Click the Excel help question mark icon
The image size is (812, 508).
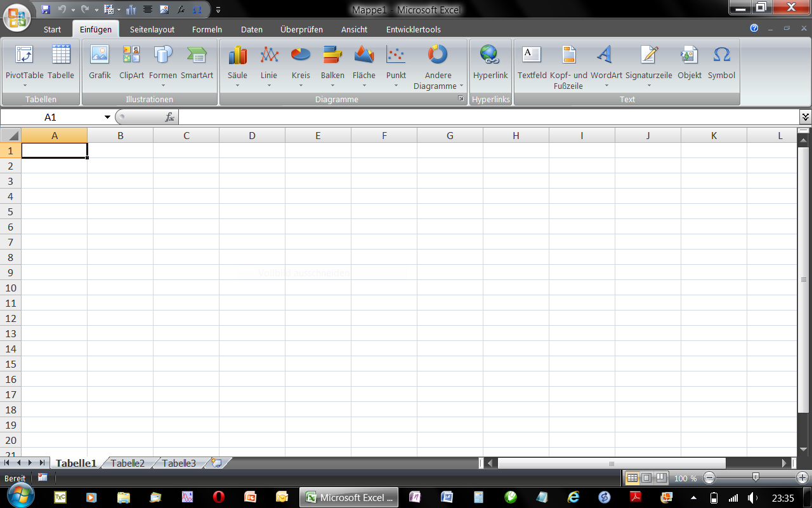coord(754,28)
